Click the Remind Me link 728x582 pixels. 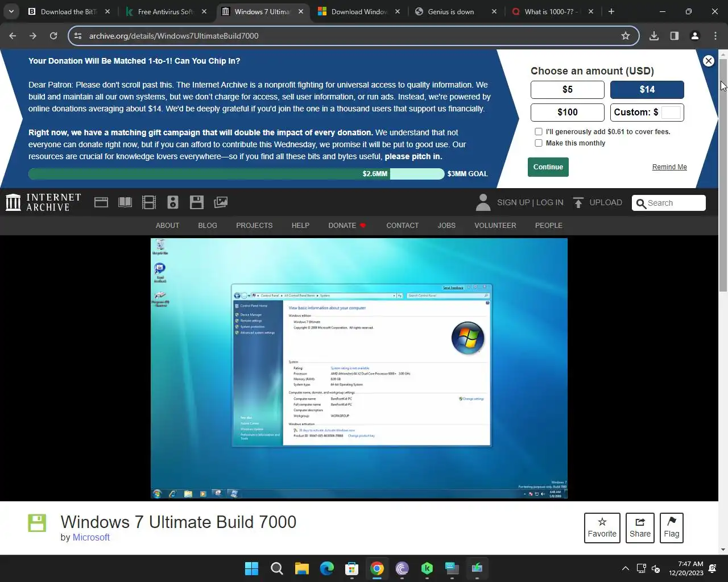tap(669, 167)
